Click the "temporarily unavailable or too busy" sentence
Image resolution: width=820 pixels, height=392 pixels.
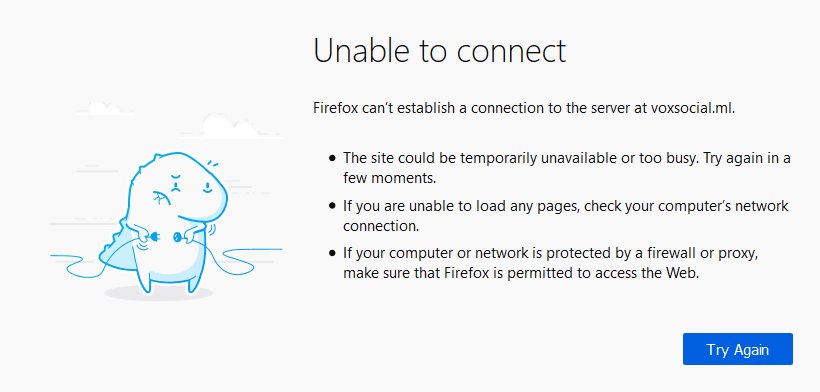tap(566, 158)
